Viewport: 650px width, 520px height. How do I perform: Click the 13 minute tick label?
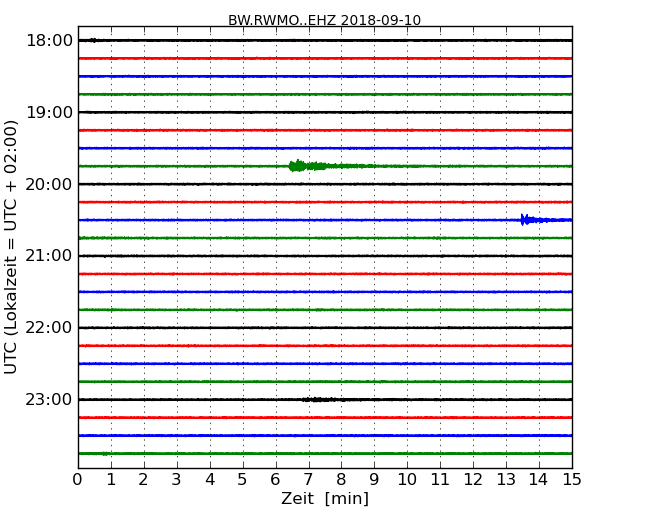tap(506, 479)
